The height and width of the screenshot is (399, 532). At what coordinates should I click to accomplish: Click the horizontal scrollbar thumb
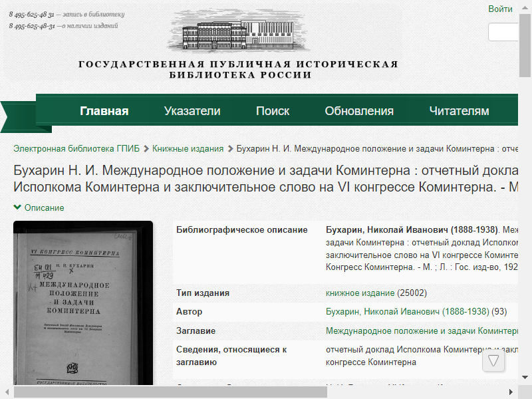(x=170, y=392)
